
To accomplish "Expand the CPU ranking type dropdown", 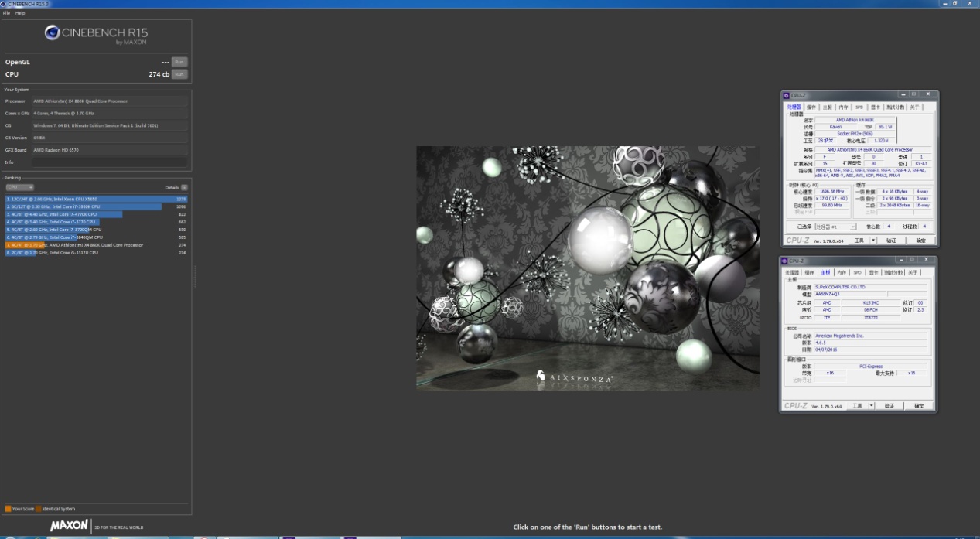I will (19, 187).
